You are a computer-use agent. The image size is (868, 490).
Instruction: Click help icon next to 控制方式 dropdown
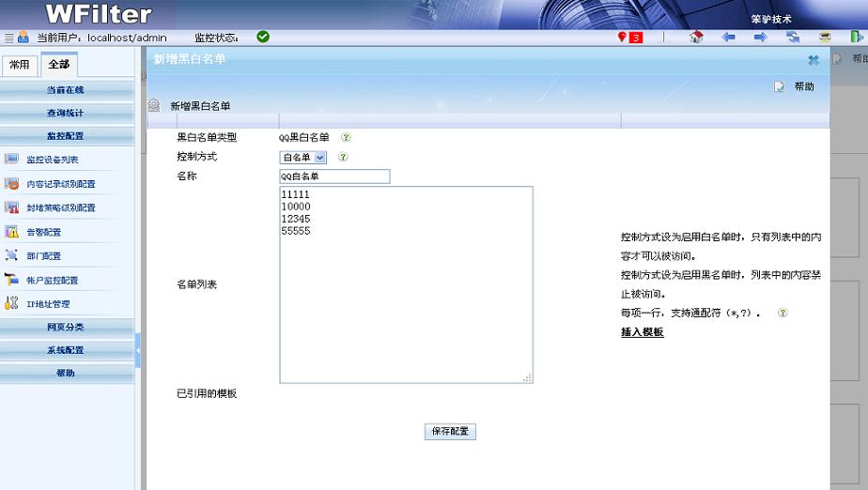pyautogui.click(x=343, y=158)
